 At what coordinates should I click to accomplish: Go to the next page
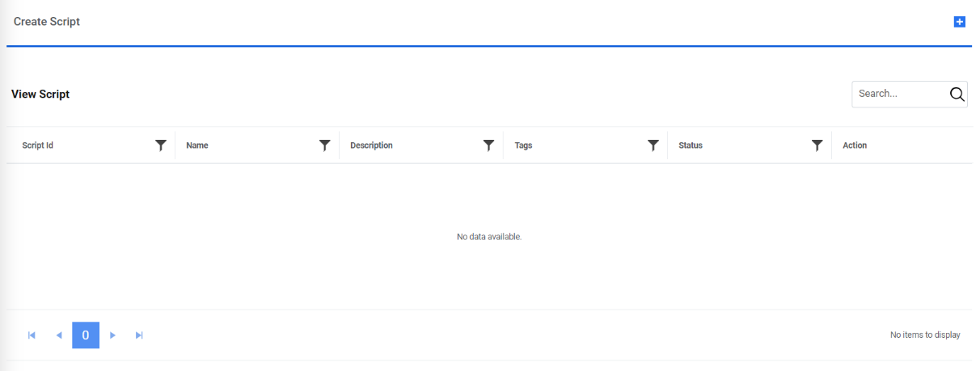tap(113, 335)
